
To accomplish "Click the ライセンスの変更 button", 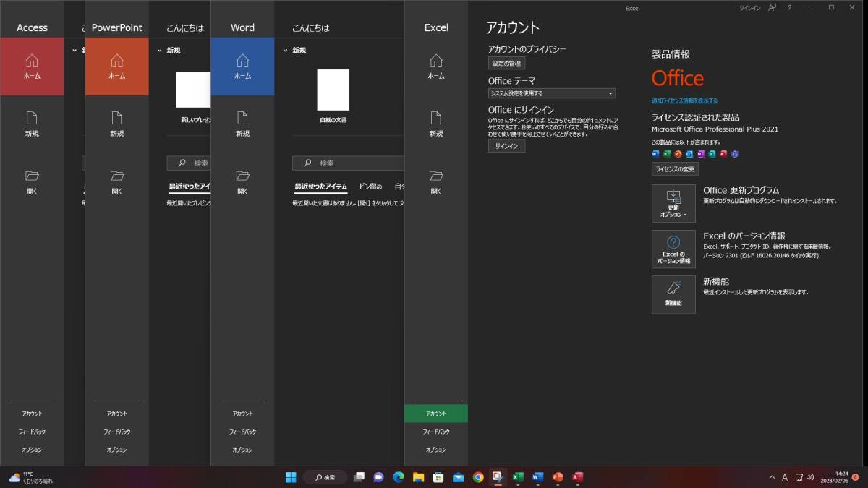I will [x=675, y=169].
